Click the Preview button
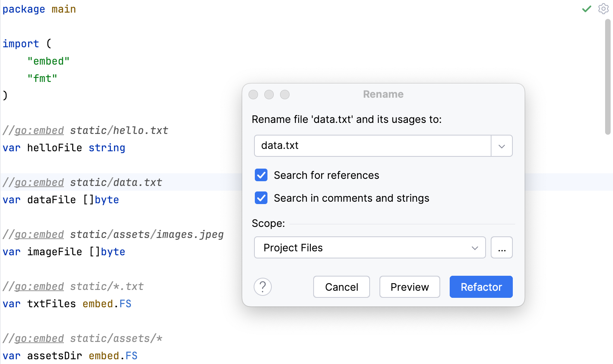 pos(409,287)
